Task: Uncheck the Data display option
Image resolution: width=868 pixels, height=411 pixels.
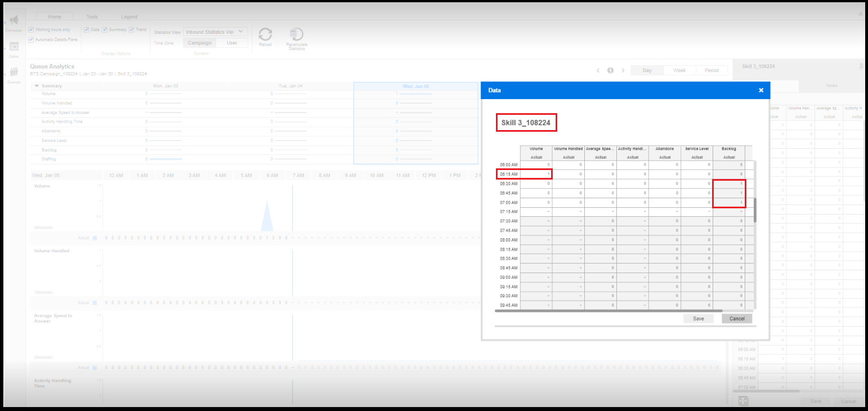Action: pyautogui.click(x=87, y=29)
